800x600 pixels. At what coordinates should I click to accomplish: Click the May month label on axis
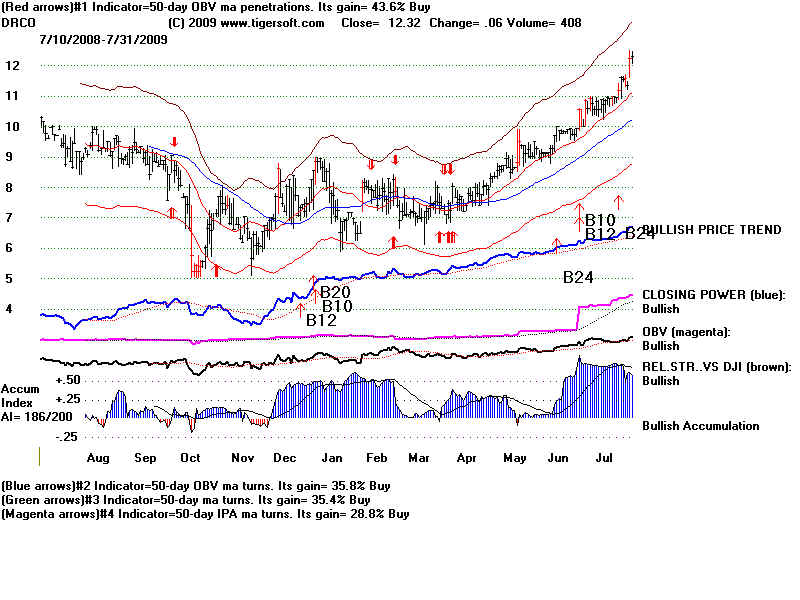(515, 458)
